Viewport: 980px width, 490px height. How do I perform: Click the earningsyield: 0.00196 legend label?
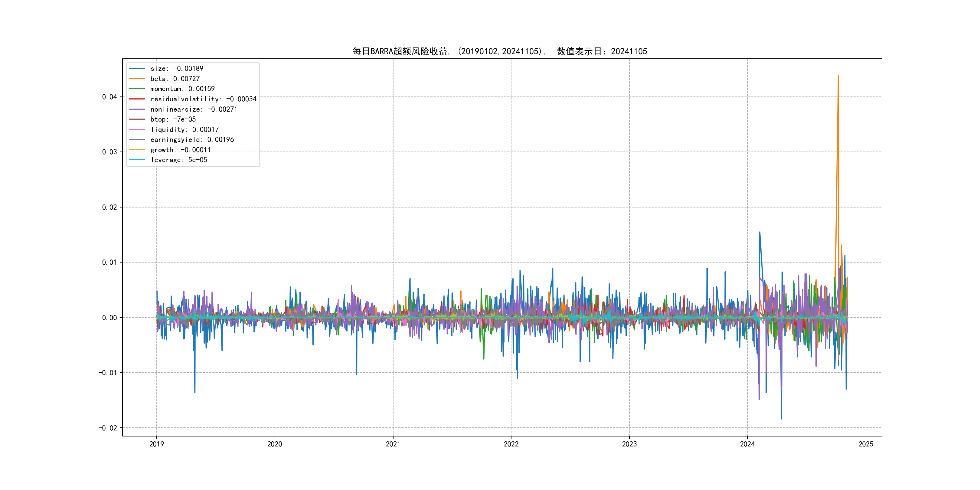pyautogui.click(x=192, y=140)
